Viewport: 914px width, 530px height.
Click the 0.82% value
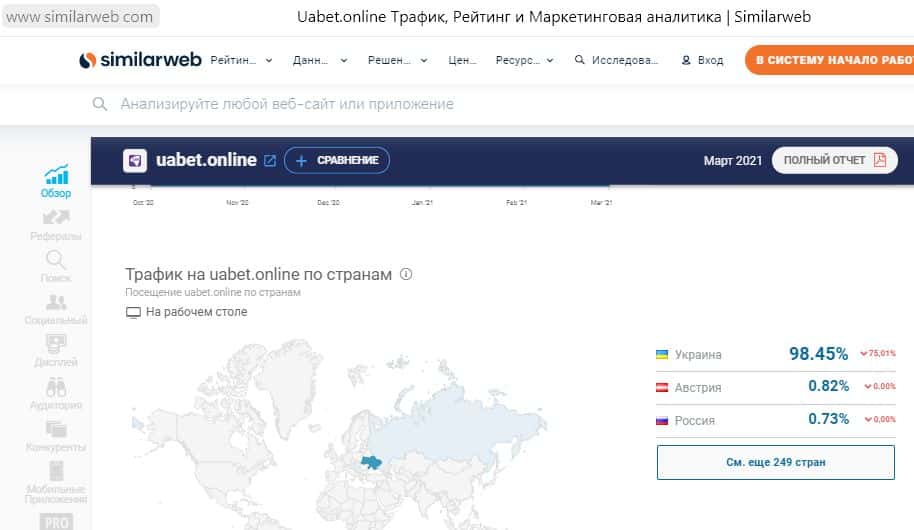(828, 386)
